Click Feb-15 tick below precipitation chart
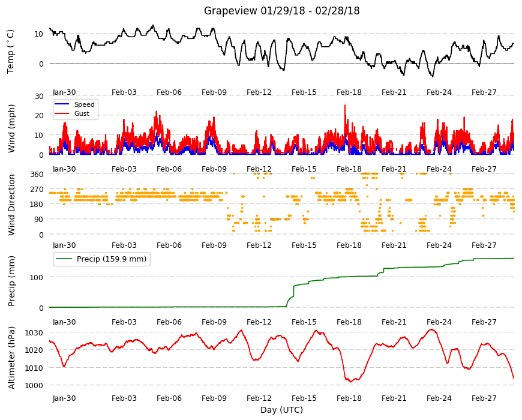 coord(304,322)
